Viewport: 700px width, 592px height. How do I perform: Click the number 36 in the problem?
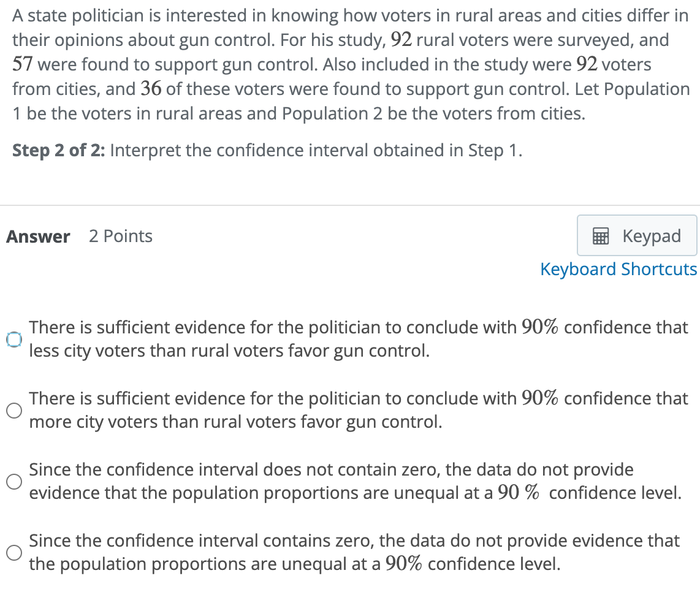tap(151, 89)
